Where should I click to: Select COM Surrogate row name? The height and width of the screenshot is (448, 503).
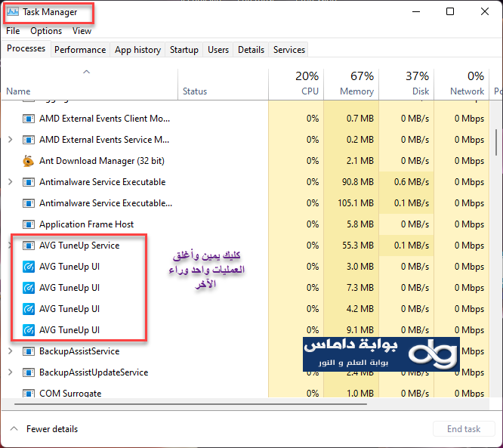coord(70,394)
